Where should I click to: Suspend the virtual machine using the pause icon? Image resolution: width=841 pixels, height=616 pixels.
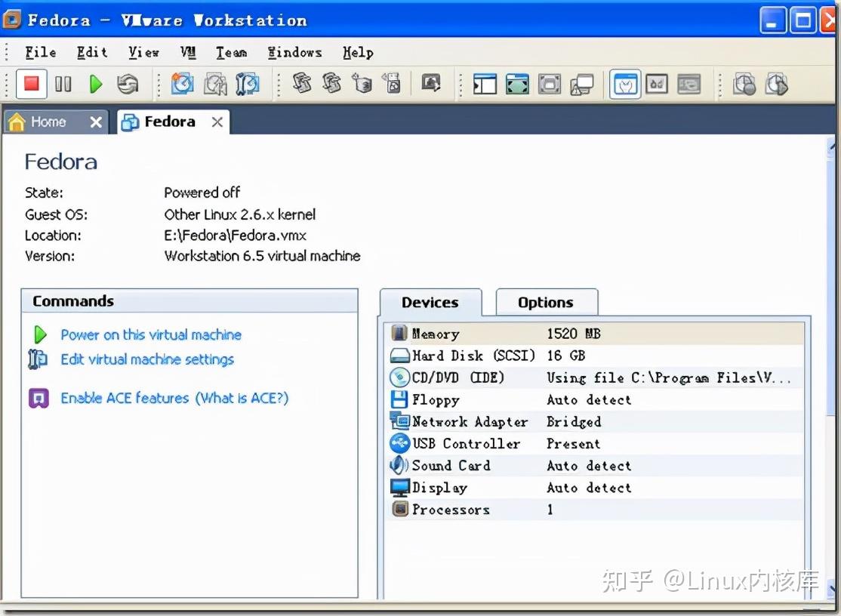click(63, 84)
